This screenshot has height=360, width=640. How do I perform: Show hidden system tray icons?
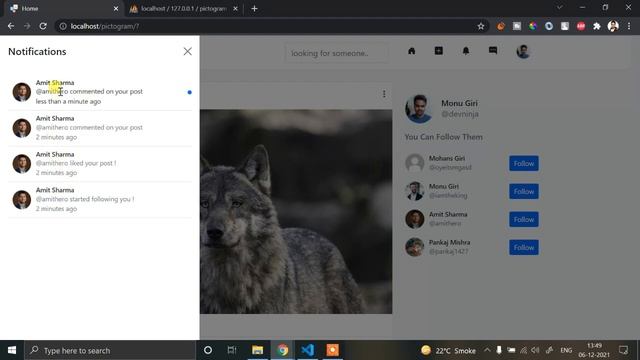(487, 350)
